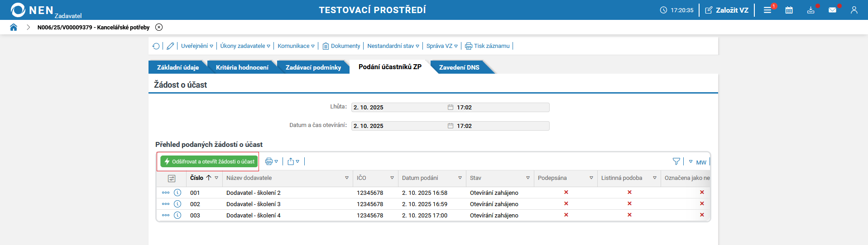The image size is (868, 245).
Task: Click Založit VZ button
Action: click(727, 10)
